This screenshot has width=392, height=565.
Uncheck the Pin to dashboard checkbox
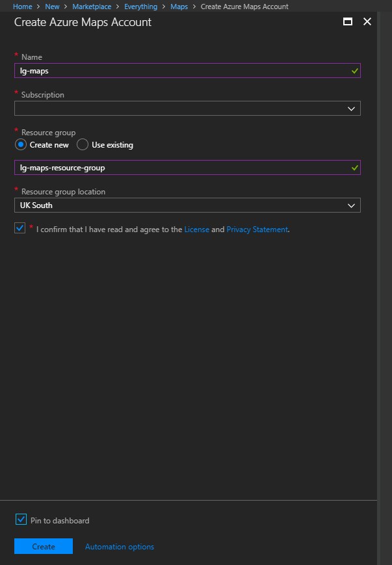(20, 519)
